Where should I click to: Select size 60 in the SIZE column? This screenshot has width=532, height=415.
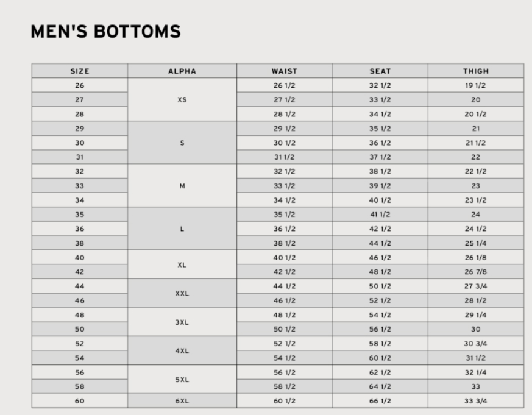(x=80, y=401)
